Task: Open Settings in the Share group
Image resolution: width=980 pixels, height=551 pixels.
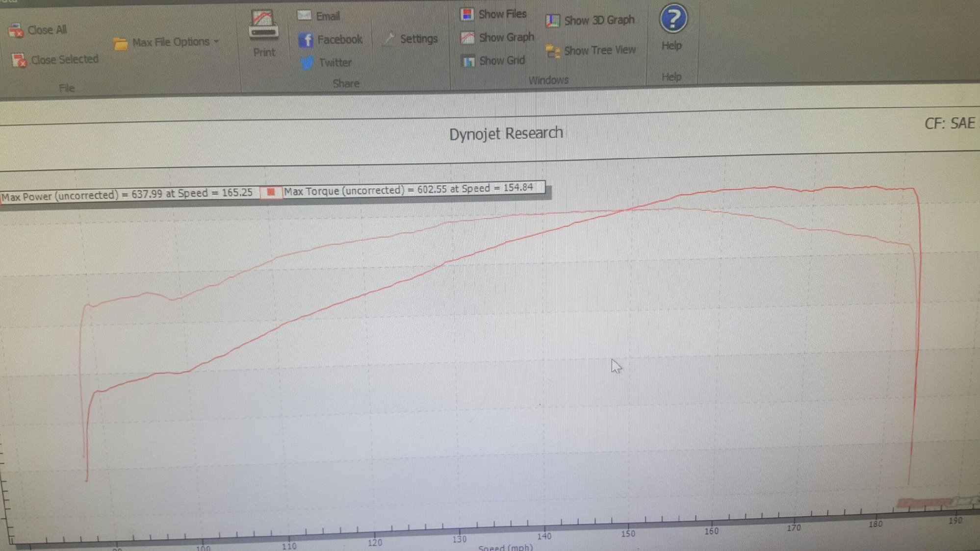Action: pyautogui.click(x=409, y=39)
